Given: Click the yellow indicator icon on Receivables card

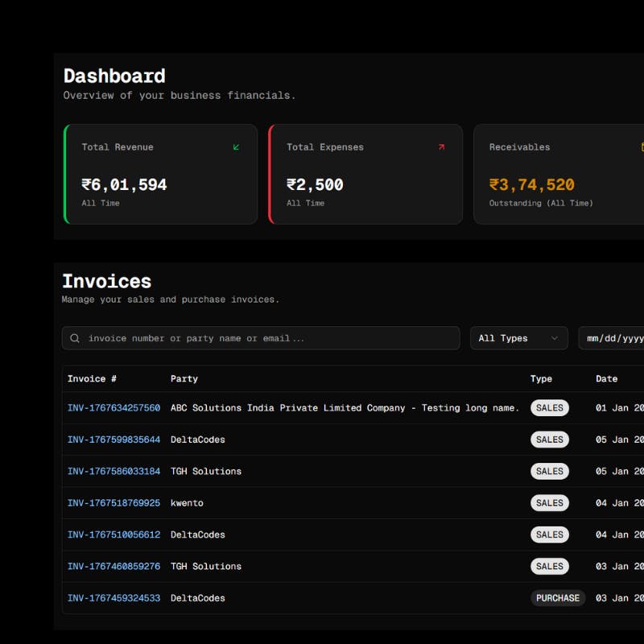Looking at the screenshot, I should point(642,147).
